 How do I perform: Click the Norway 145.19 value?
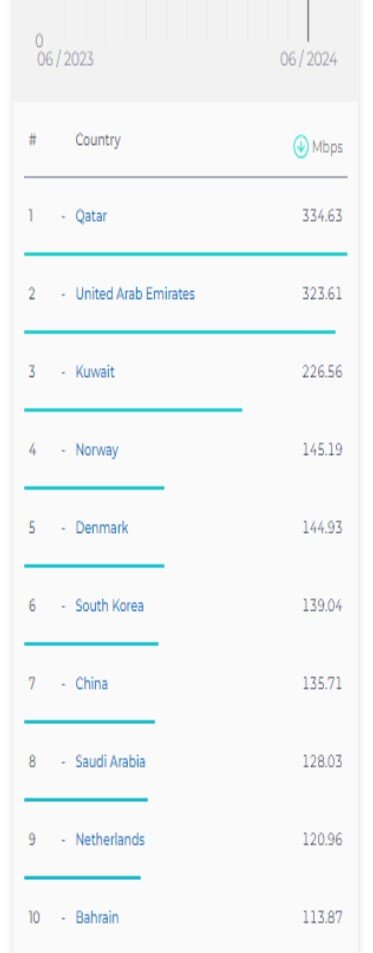tap(323, 450)
